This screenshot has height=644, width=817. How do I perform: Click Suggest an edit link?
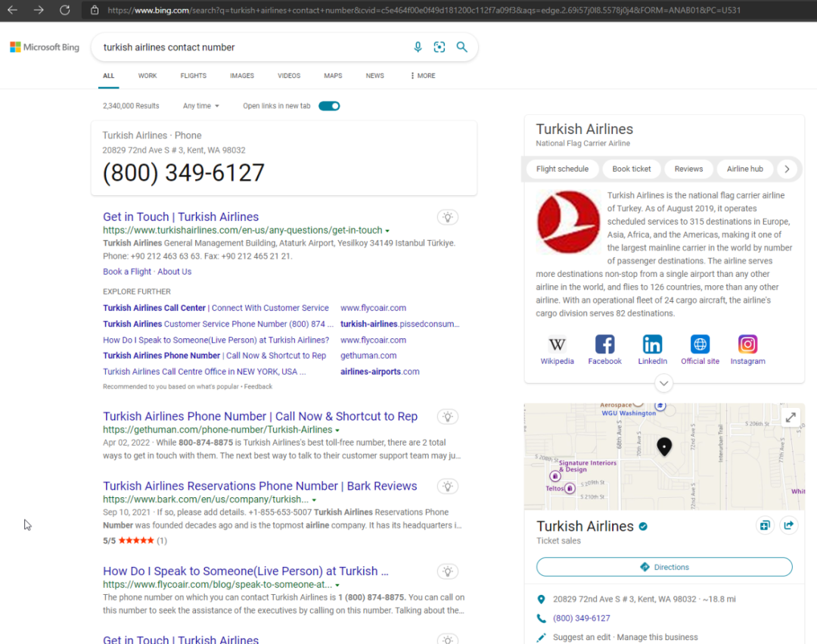point(582,638)
